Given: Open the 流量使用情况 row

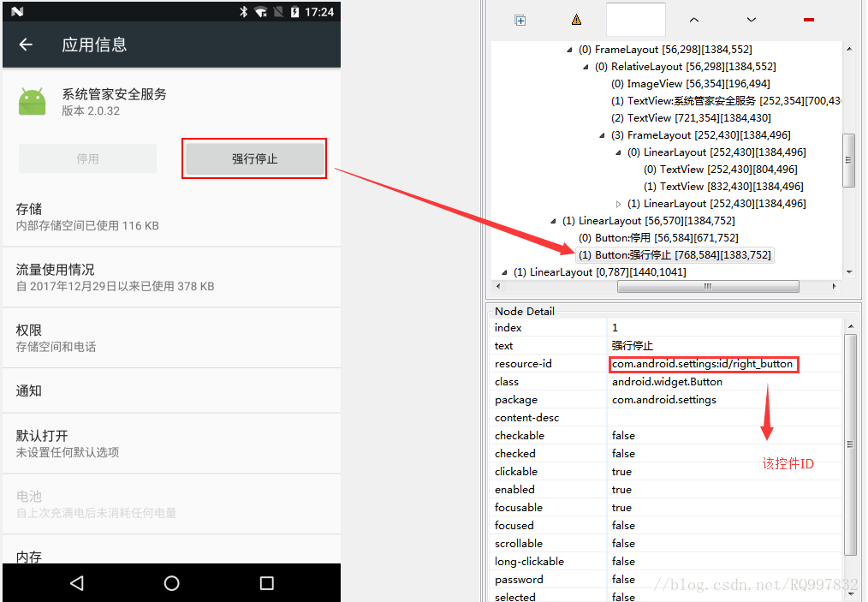Looking at the screenshot, I should coord(171,277).
